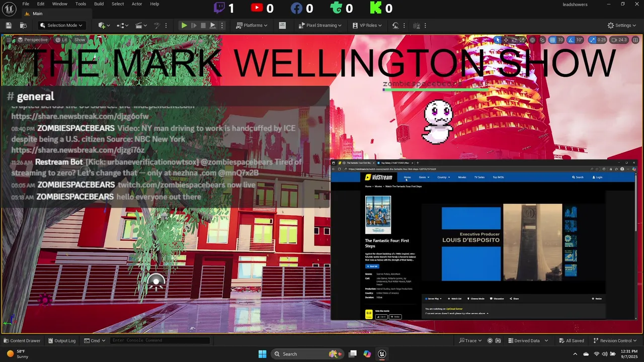The height and width of the screenshot is (362, 644).
Task: Open the Trace dropdown in status bar
Action: click(470, 340)
